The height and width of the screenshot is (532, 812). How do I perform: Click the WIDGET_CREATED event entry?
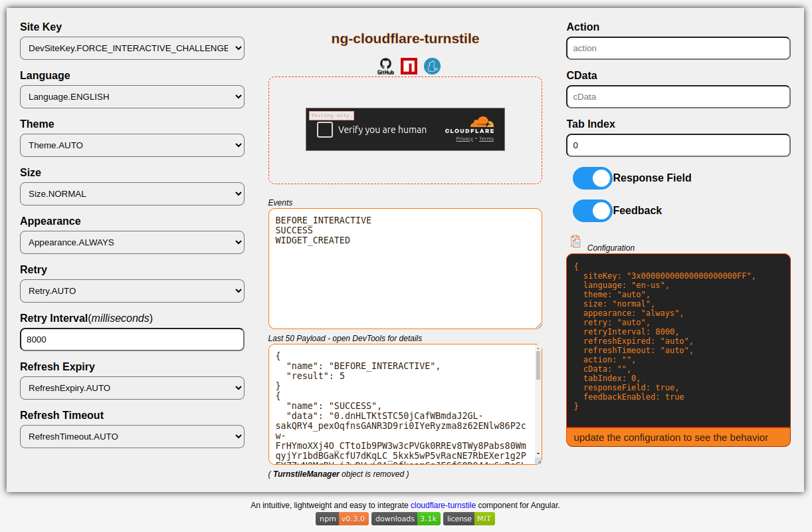point(313,240)
